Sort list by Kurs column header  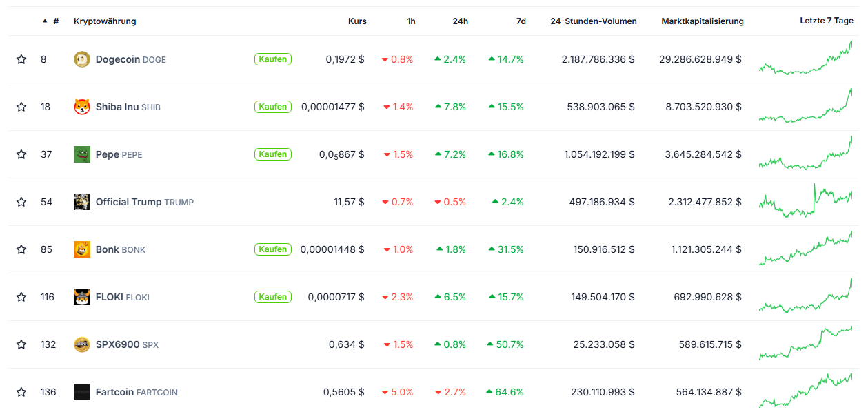point(357,21)
